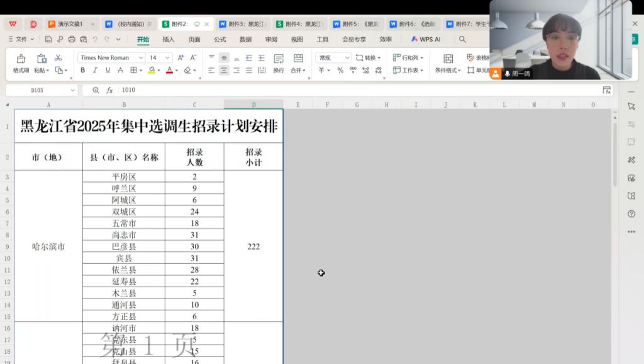Click the Save icon in quick access toolbar

(49, 39)
